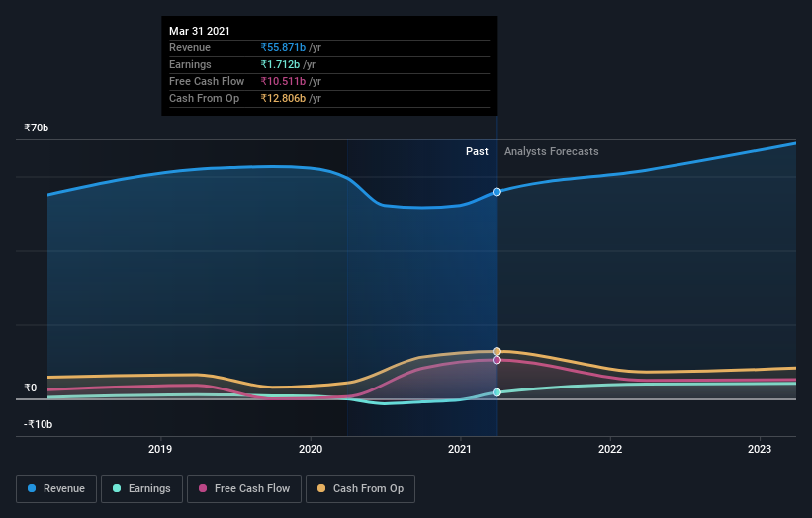Click the Revenue row label in tooltip
Image resolution: width=812 pixels, height=518 pixels.
point(190,47)
